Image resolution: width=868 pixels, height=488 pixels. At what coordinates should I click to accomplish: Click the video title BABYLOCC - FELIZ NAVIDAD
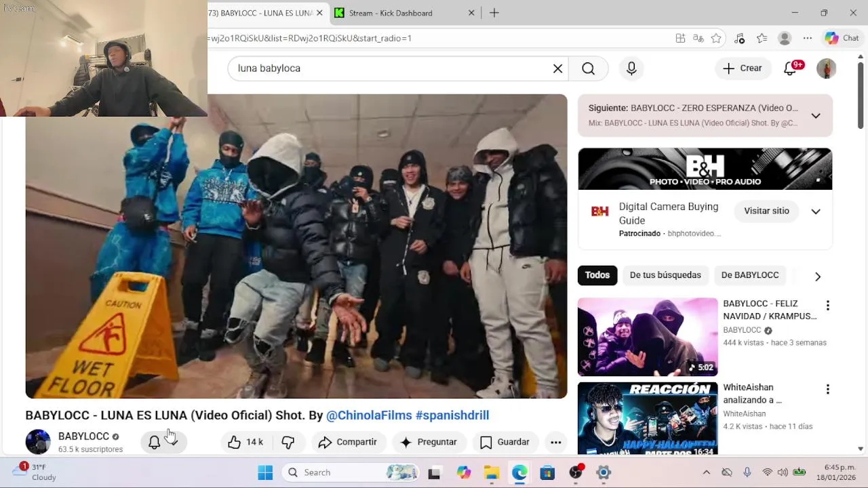770,310
